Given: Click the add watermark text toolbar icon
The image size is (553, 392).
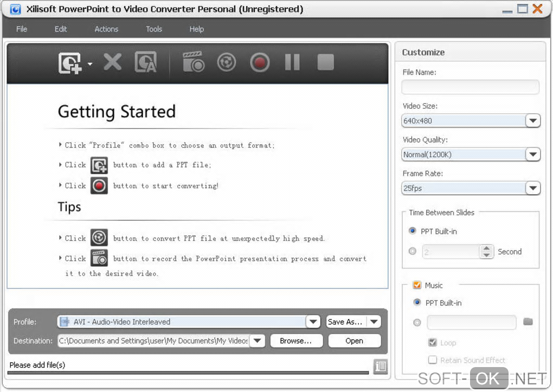Looking at the screenshot, I should [x=146, y=62].
